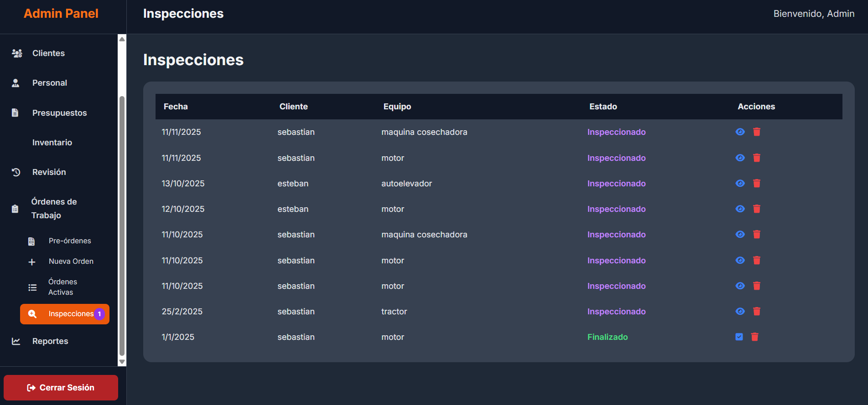Log out with Cerrar Sesión button
Image resolution: width=868 pixels, height=405 pixels.
click(x=61, y=388)
